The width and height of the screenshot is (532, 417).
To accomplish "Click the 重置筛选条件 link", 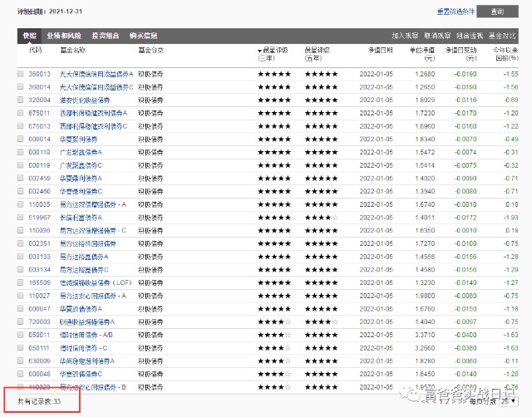I will [456, 12].
